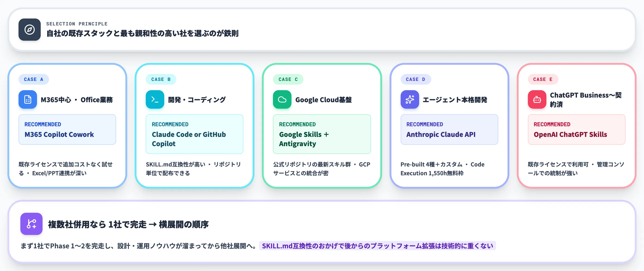
Task: Select the CASE C badge
Action: point(288,79)
